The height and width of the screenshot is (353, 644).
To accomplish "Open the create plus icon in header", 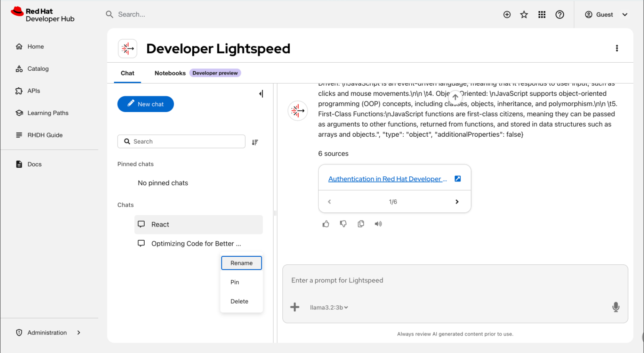I will [x=507, y=15].
